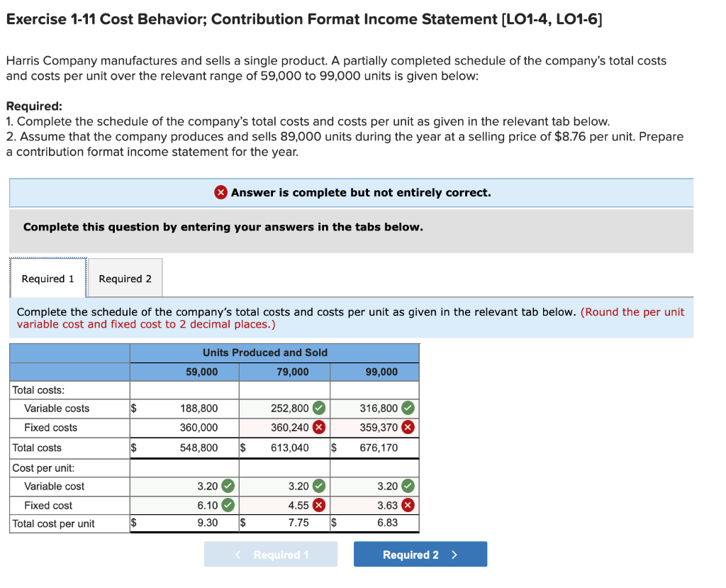Click the red X beside 359,370
Screen dimensions: 726x588
(409, 427)
